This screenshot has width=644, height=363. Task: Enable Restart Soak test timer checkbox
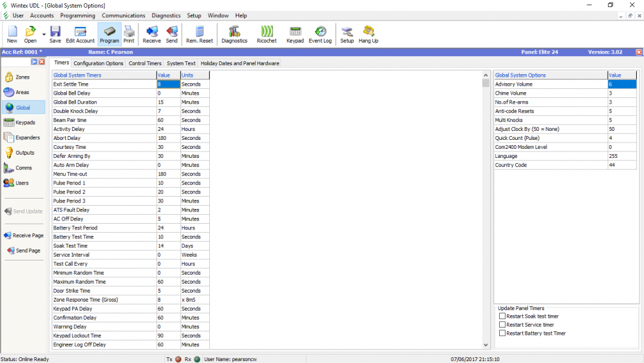tap(502, 317)
